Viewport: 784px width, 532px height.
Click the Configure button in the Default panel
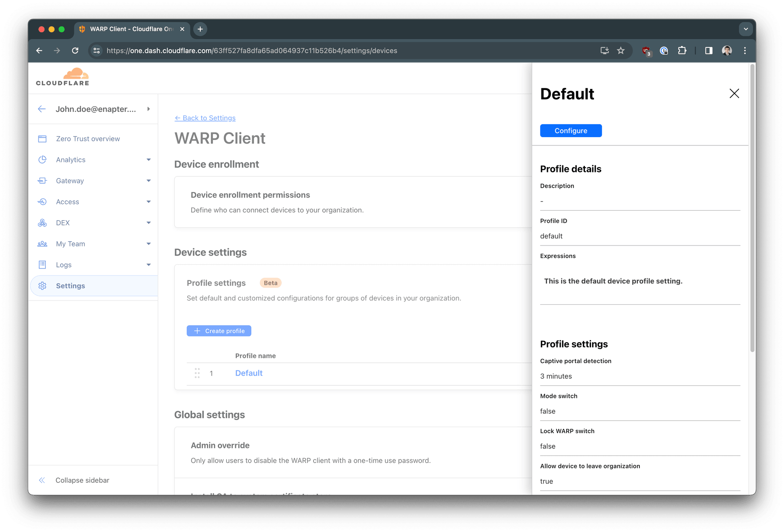[571, 131]
